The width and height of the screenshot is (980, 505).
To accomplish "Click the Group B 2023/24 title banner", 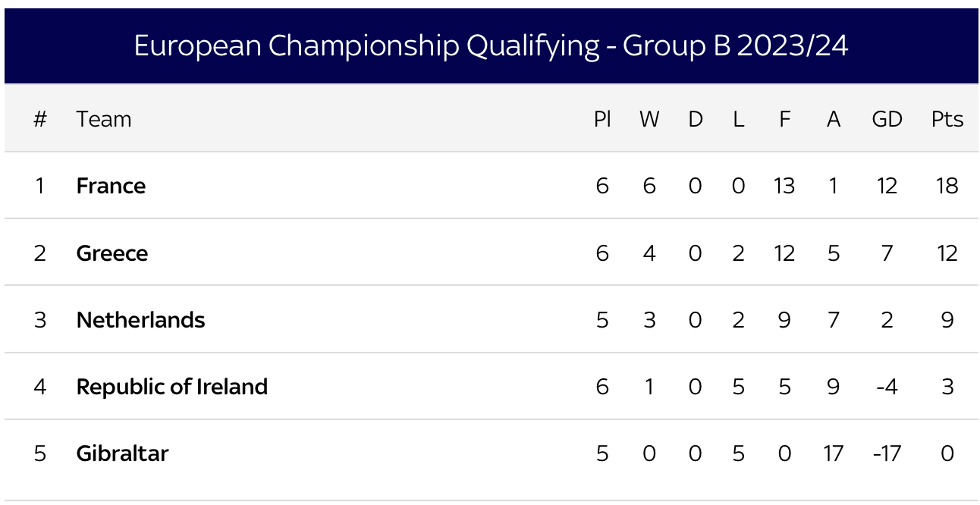I will pos(491,46).
